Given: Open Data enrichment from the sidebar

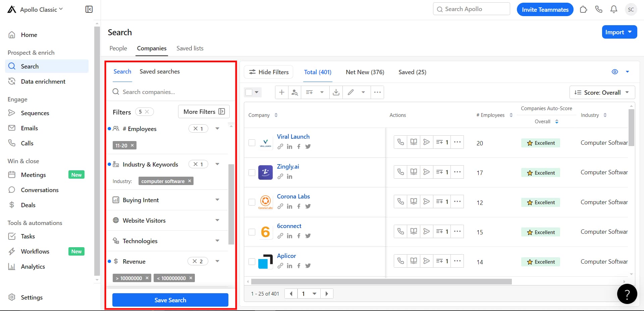Looking at the screenshot, I should [43, 81].
